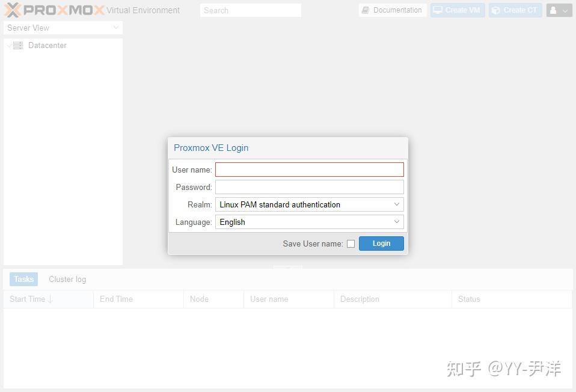Click the Proxmox logo
The image size is (576, 392).
[54, 10]
